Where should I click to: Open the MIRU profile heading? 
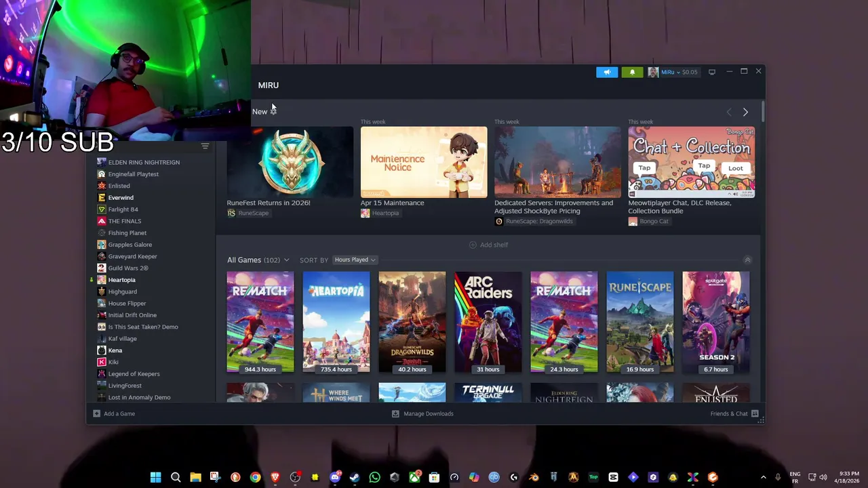coord(269,85)
